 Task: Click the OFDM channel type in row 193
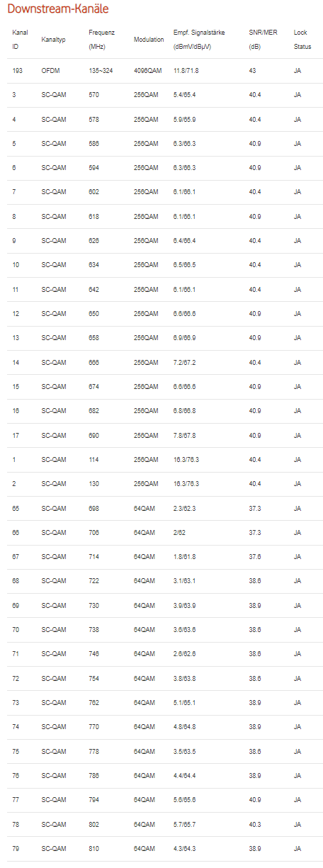coord(50,70)
